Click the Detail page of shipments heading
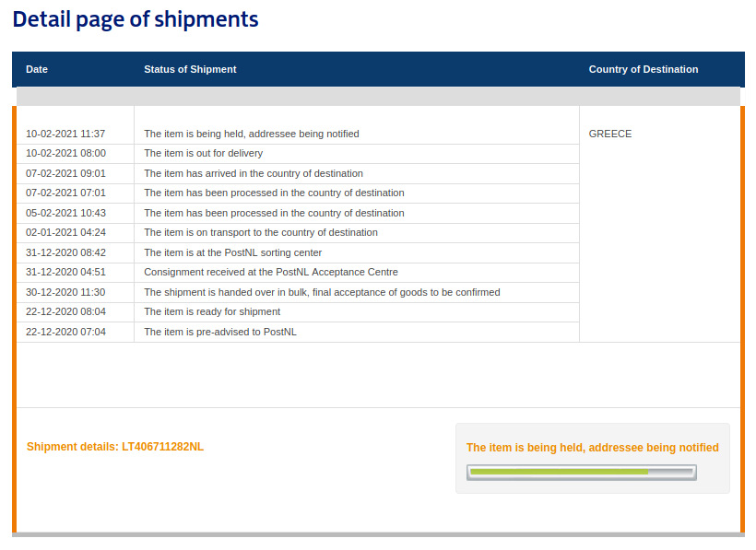756x550 pixels. (x=136, y=19)
